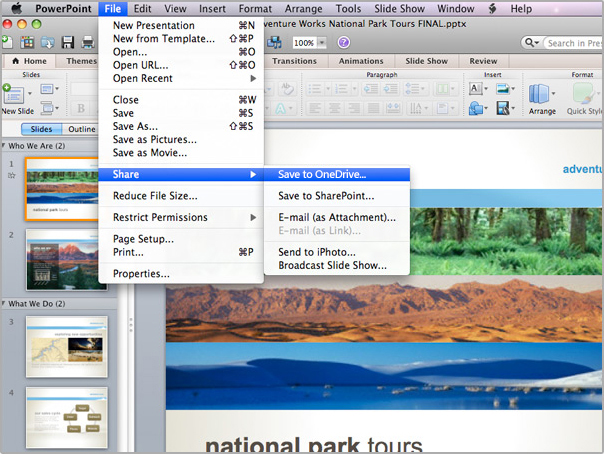Click the Open file folder toolbar icon
604x454 pixels.
tap(48, 42)
